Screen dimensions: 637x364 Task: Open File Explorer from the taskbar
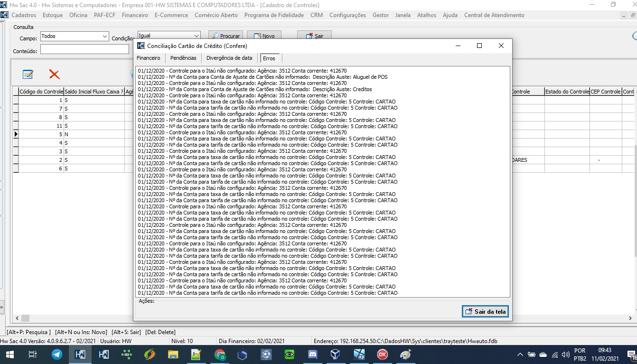[x=173, y=355]
